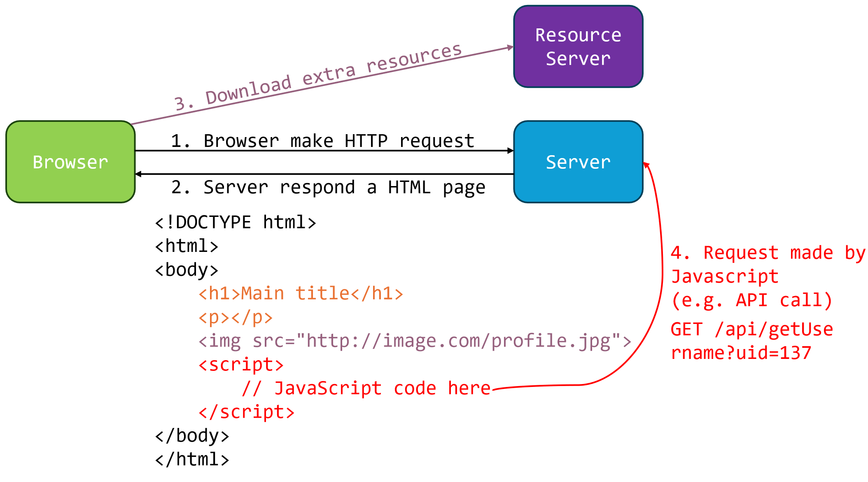Screen dimensions: 868x482
Task: Click the orange empty paragraph tag line
Action: [235, 317]
